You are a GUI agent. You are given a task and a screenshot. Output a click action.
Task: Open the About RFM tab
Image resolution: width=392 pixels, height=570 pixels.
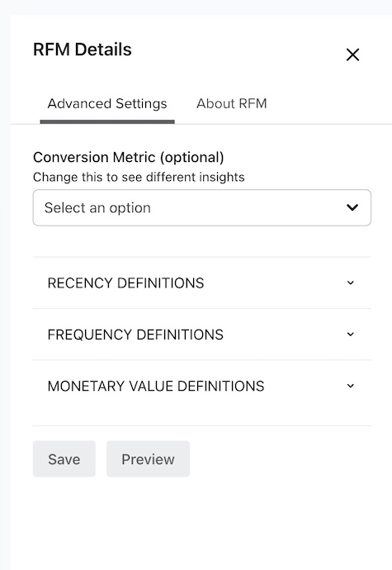point(232,103)
